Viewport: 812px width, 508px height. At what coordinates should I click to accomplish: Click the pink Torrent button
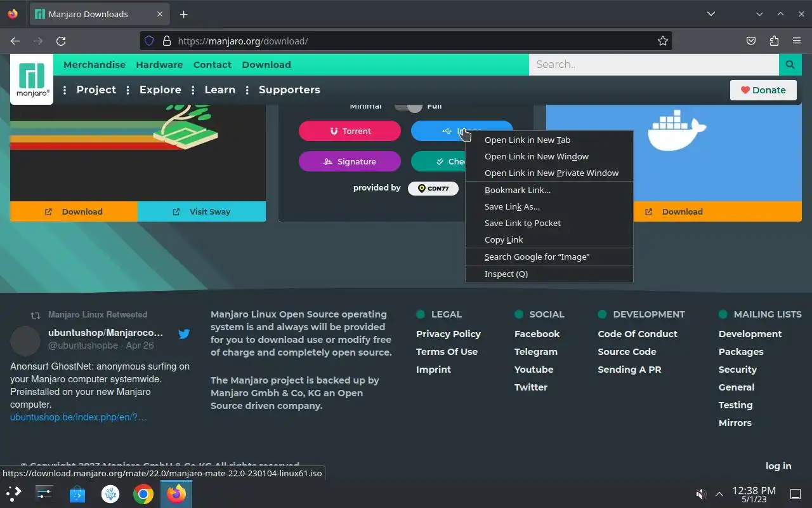[350, 131]
